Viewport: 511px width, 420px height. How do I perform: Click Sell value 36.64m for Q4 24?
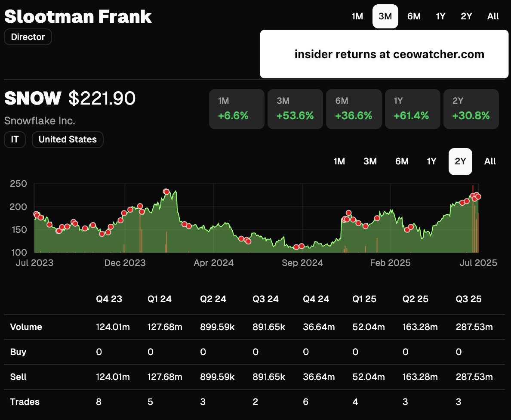319,377
